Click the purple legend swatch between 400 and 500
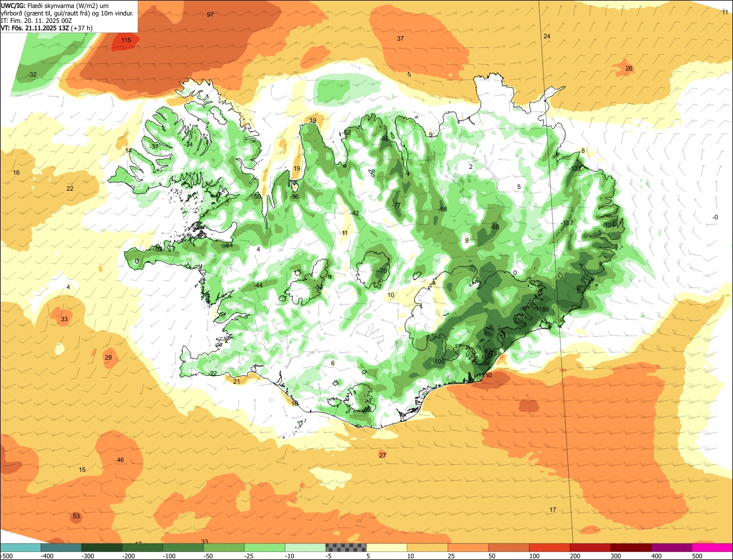This screenshot has height=560, width=733. click(672, 547)
